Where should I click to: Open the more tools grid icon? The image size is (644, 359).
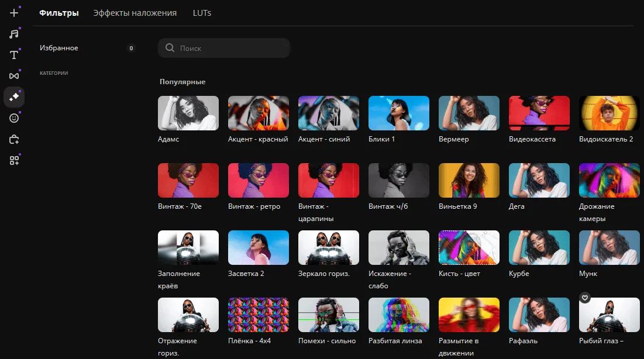(x=14, y=161)
